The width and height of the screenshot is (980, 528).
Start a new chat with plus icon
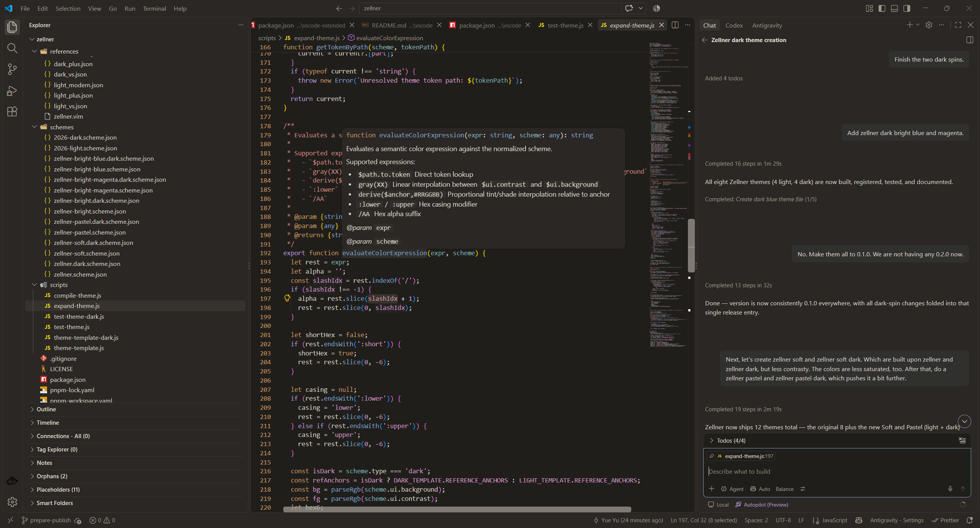[910, 25]
